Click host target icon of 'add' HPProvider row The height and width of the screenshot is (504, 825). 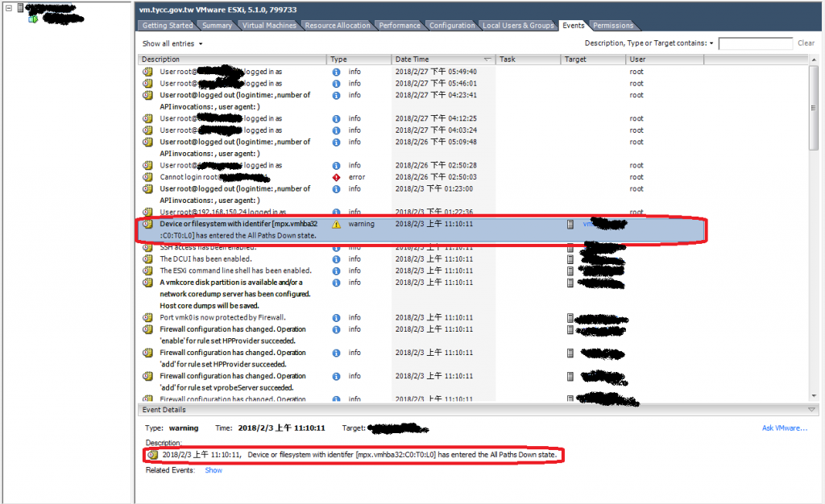[570, 353]
